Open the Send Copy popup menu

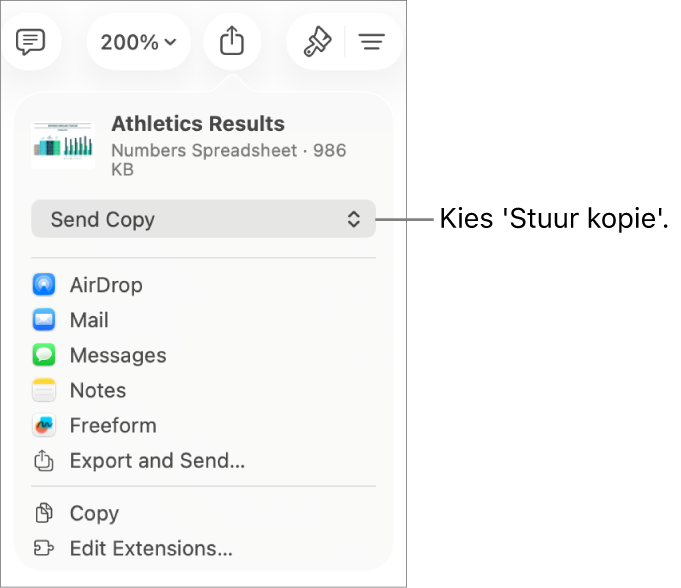click(x=203, y=219)
